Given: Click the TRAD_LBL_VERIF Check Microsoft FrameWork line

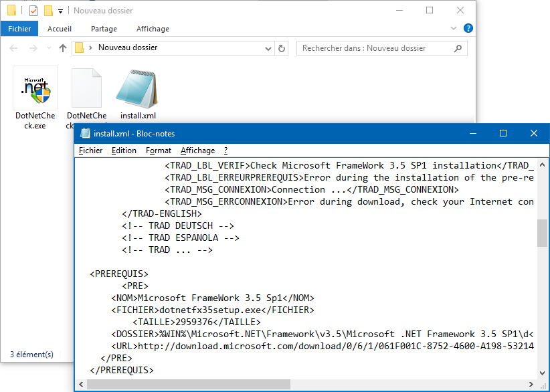Looking at the screenshot, I should tap(349, 165).
